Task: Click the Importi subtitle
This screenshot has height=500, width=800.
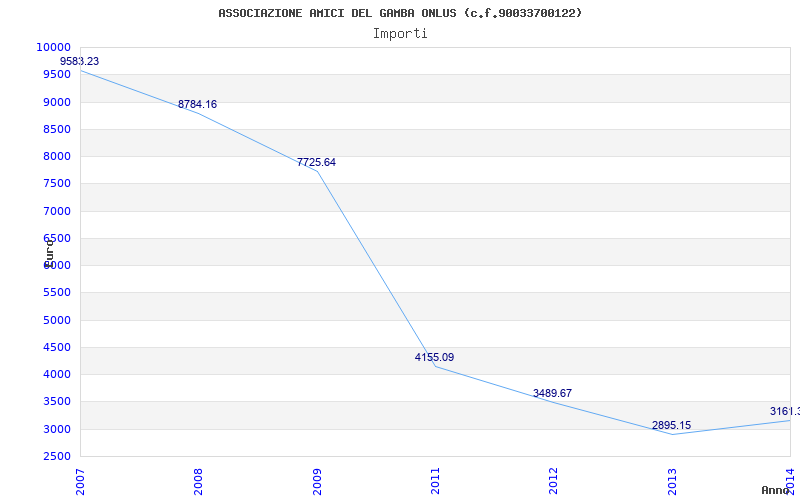Action: click(400, 34)
